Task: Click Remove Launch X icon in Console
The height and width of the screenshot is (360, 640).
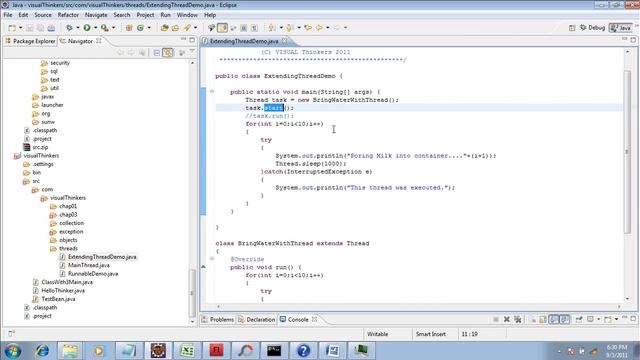Action: tap(507, 319)
